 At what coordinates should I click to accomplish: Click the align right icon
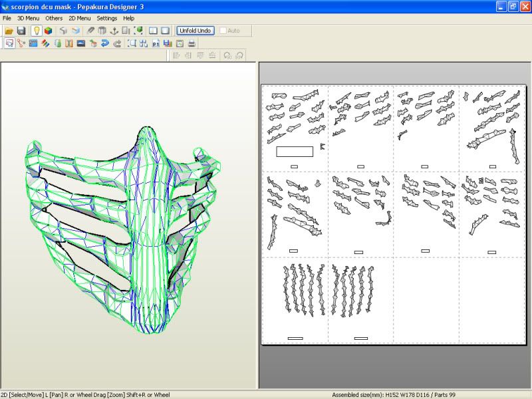click(188, 56)
